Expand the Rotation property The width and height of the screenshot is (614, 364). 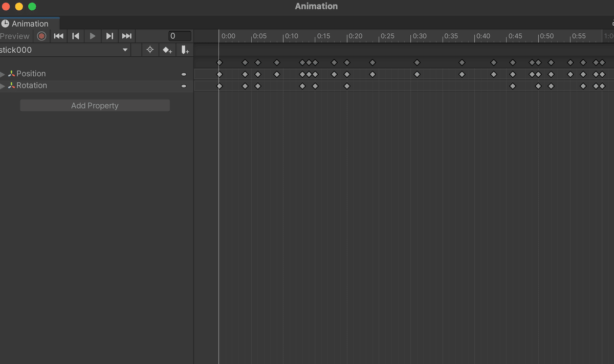pyautogui.click(x=3, y=86)
